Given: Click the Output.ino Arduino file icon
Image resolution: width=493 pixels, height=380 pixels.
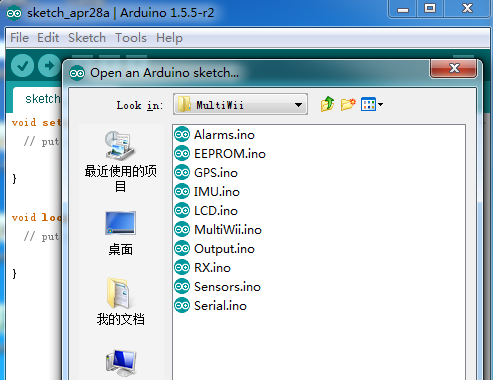Looking at the screenshot, I should pos(182,249).
